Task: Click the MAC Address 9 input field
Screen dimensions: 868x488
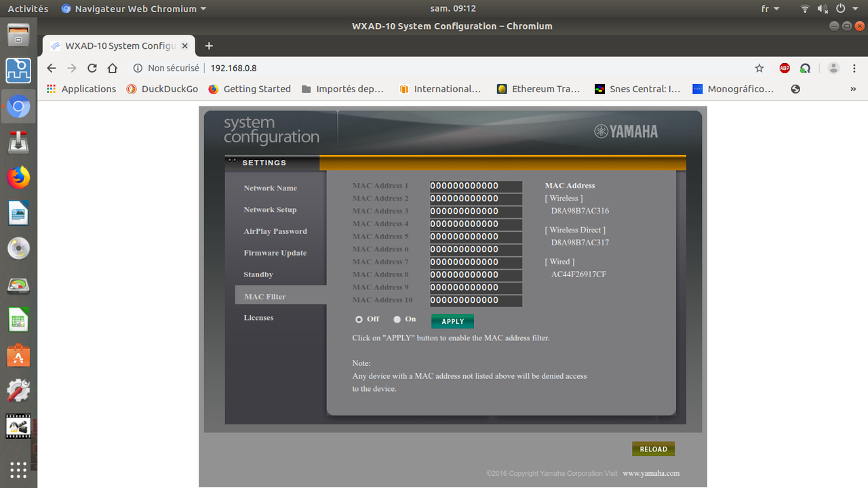Action: pyautogui.click(x=476, y=287)
